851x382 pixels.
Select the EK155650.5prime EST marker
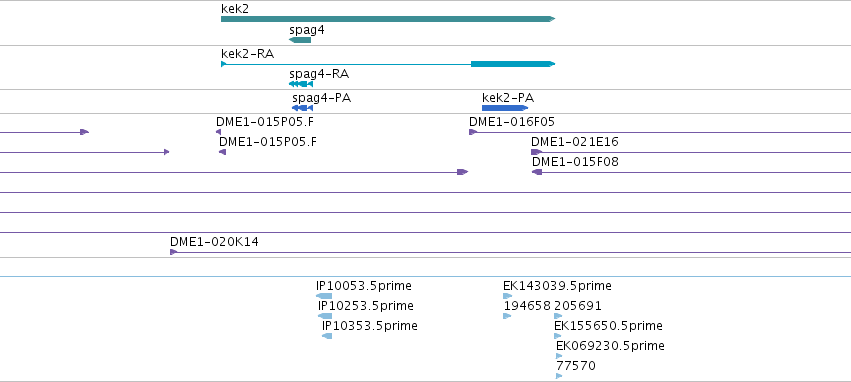(x=558, y=336)
